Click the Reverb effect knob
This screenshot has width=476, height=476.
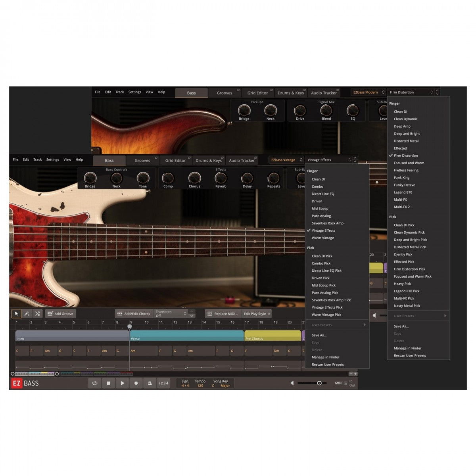(221, 178)
